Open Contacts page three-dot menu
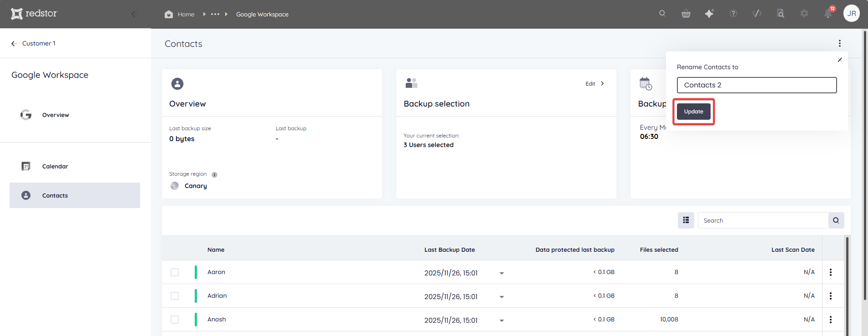Screen dimensions: 868x336 (840, 43)
